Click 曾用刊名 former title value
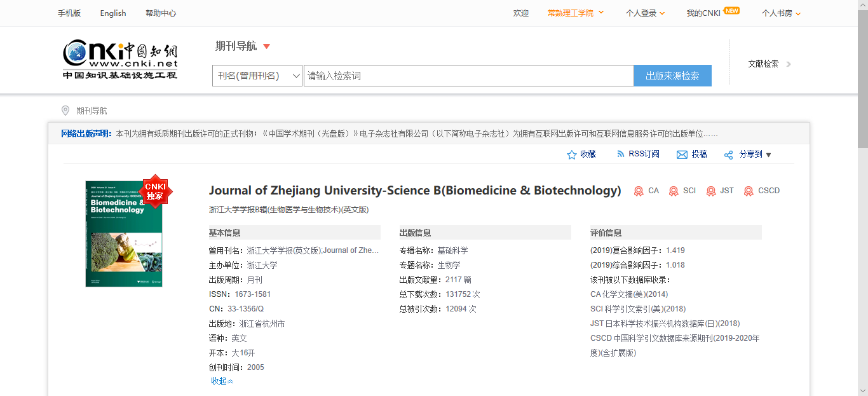Screen dimensions: 868x396 coord(313,250)
